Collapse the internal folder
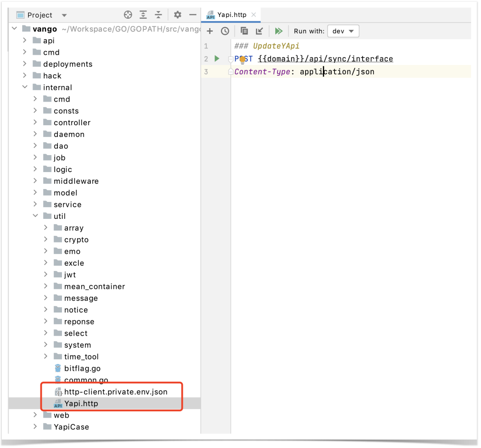481x448 pixels. point(25,87)
